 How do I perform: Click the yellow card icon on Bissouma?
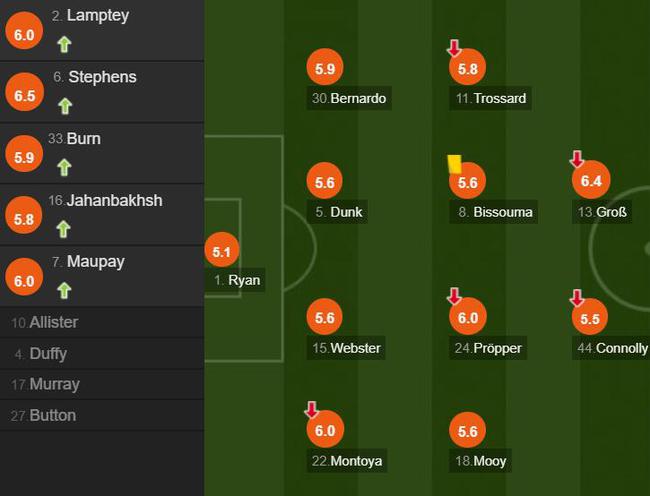point(454,164)
